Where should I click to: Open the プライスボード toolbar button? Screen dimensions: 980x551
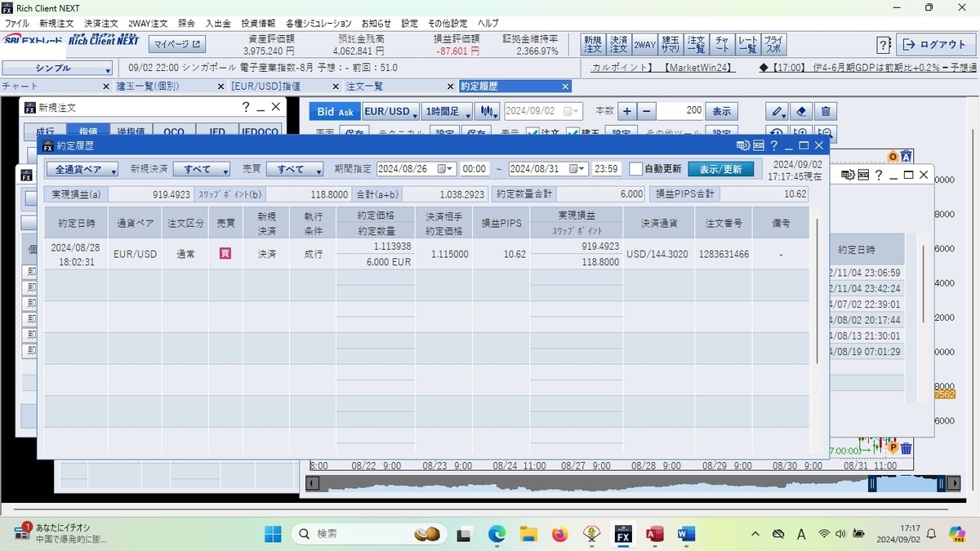point(773,44)
